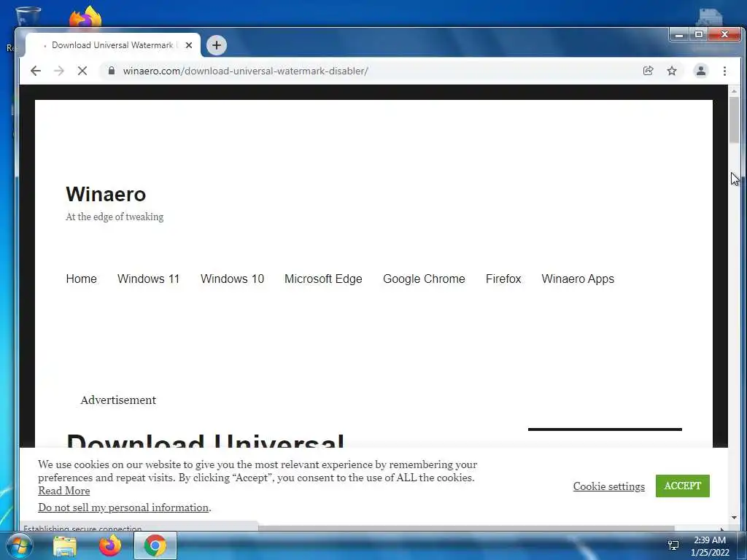
Task: Click Do not sell my personal information
Action: click(123, 507)
